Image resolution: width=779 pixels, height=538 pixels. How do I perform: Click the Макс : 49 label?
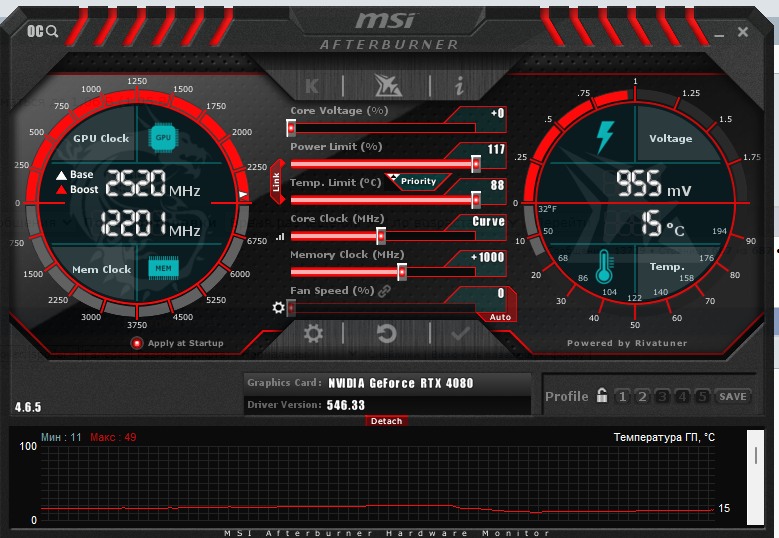(x=113, y=437)
